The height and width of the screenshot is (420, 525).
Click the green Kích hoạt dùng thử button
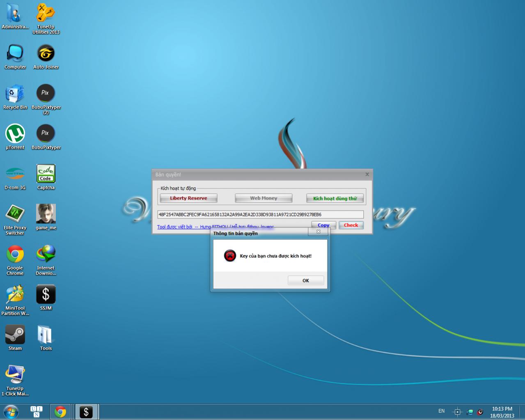point(335,198)
